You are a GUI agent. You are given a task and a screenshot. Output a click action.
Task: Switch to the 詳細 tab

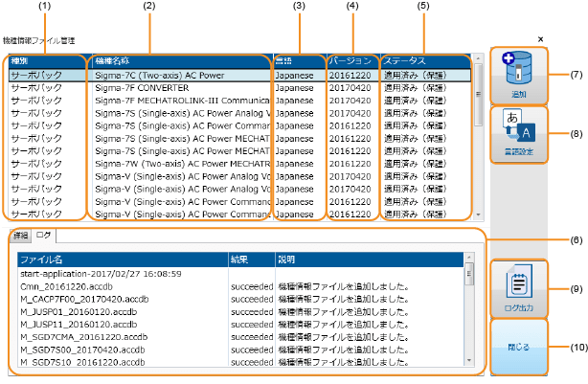pos(20,236)
